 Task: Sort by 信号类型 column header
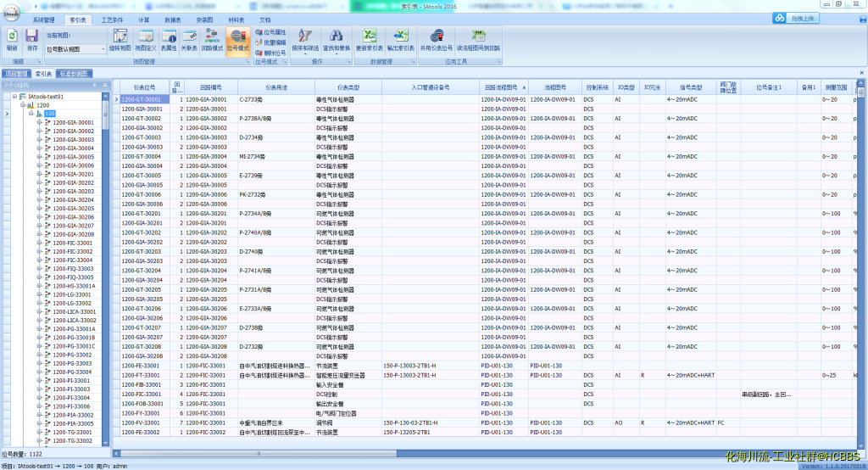click(x=692, y=87)
